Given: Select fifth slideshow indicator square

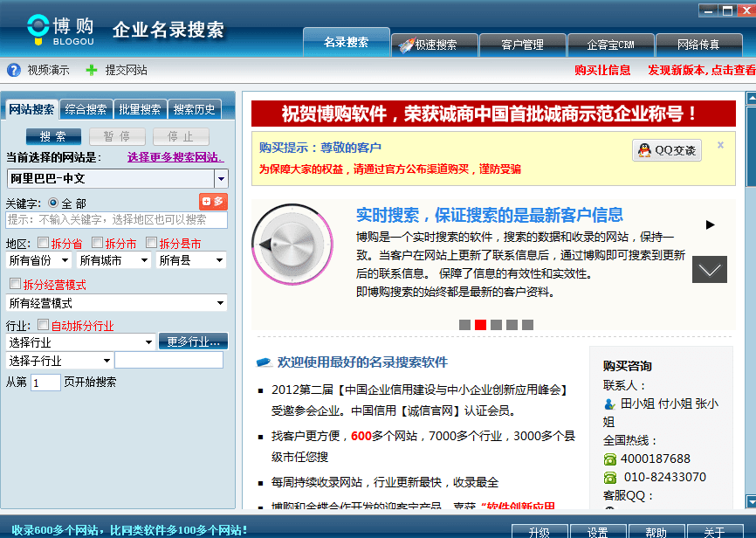Looking at the screenshot, I should click(527, 325).
